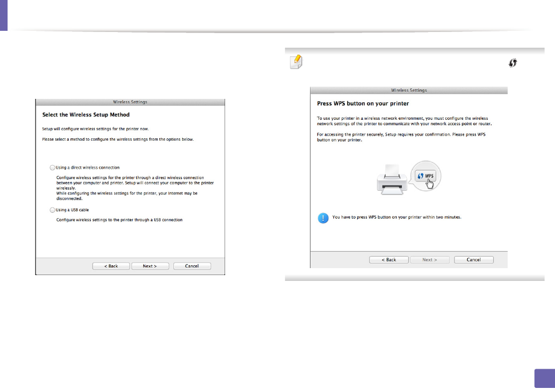Image resolution: width=555 pixels, height=392 pixels.
Task: Click the printer illustration in the WPS dialog
Action: (392, 179)
